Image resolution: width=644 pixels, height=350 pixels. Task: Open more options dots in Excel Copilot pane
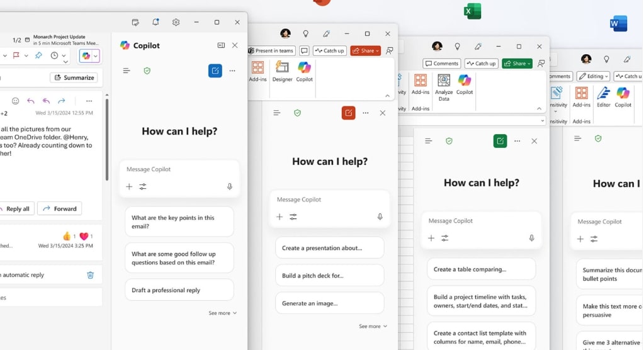(517, 141)
